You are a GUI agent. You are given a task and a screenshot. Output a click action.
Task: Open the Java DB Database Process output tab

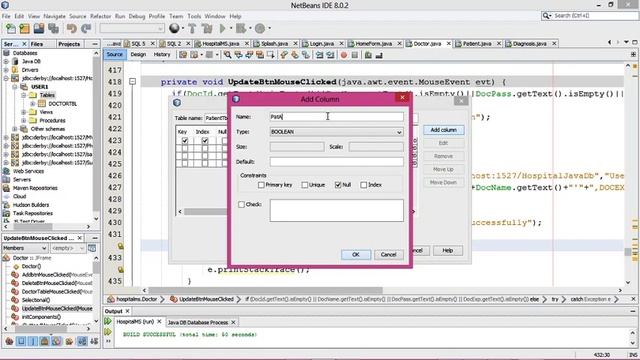[198, 322]
